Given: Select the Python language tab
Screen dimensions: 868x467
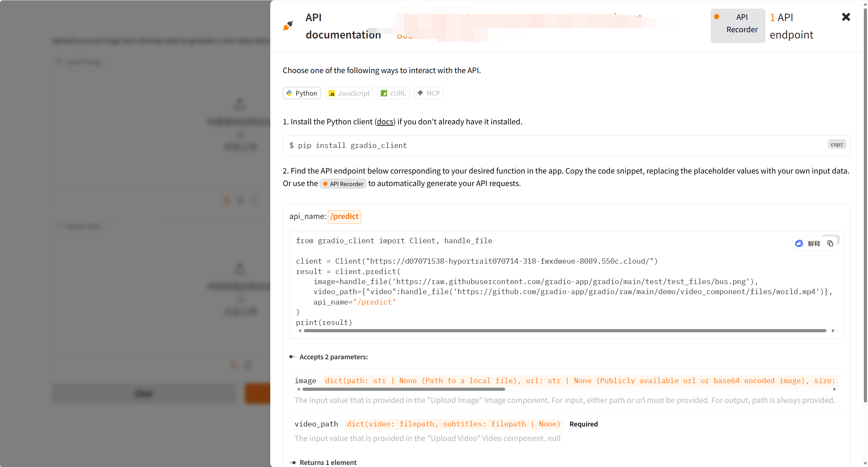Looking at the screenshot, I should pyautogui.click(x=302, y=93).
